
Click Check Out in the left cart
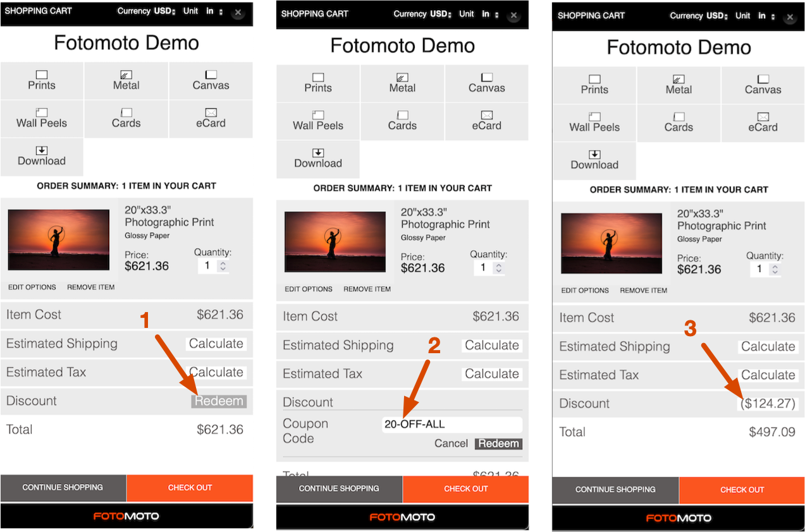coord(190,488)
